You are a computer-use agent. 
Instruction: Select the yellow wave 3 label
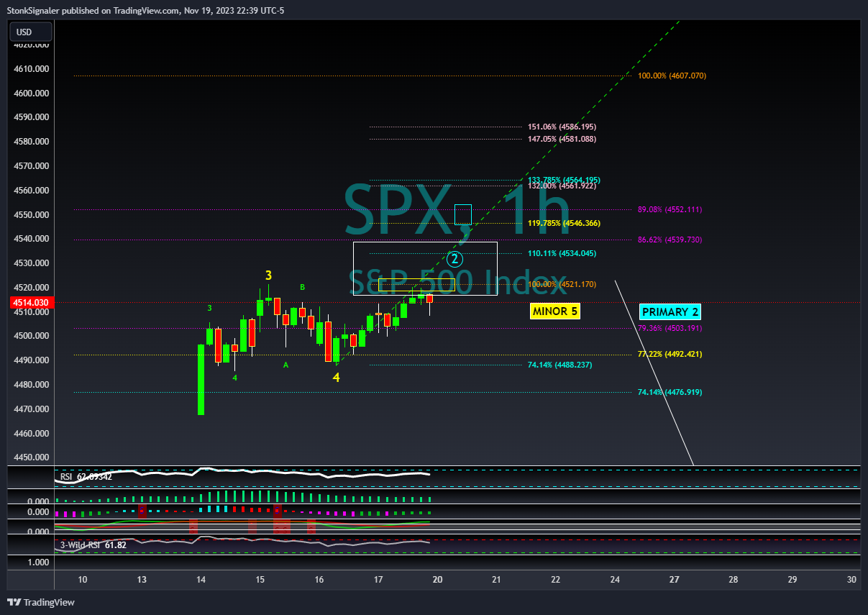[x=268, y=275]
